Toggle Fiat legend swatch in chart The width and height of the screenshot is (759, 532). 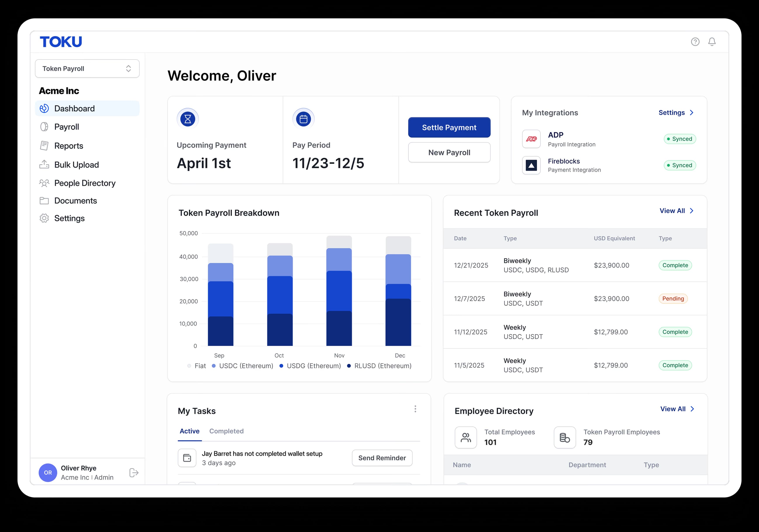coord(189,366)
